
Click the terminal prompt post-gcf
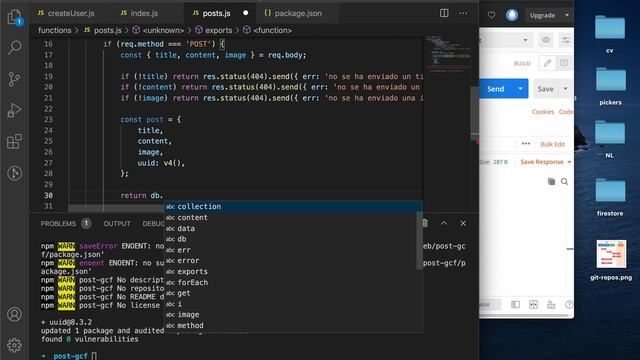point(70,356)
